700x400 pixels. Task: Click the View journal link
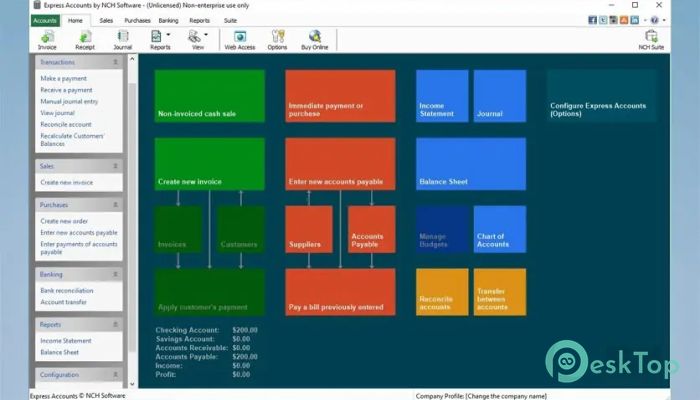(57, 113)
